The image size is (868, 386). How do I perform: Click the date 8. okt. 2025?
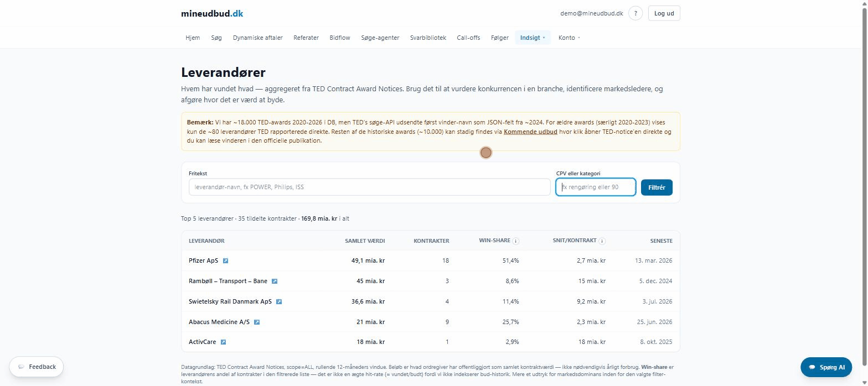pyautogui.click(x=656, y=342)
